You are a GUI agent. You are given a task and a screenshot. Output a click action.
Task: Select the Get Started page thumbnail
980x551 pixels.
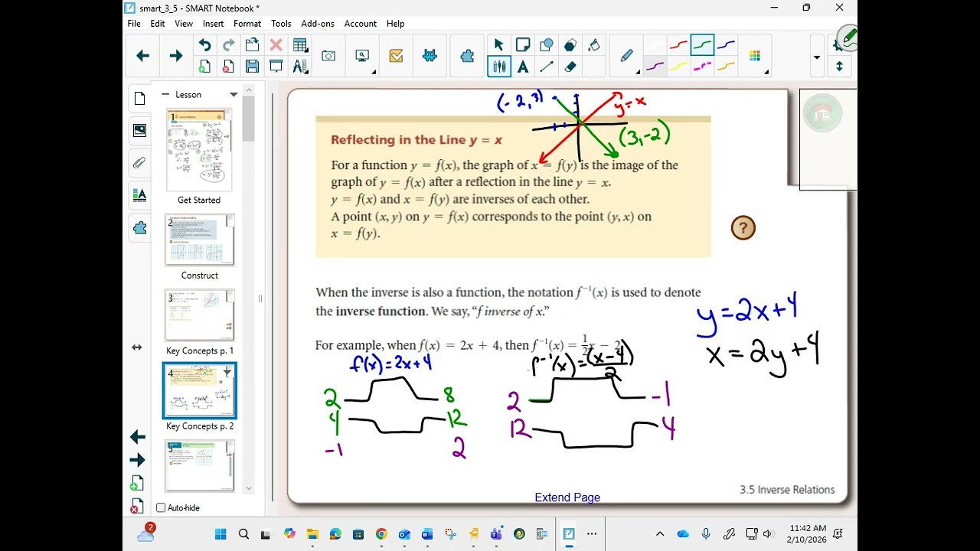pyautogui.click(x=199, y=150)
